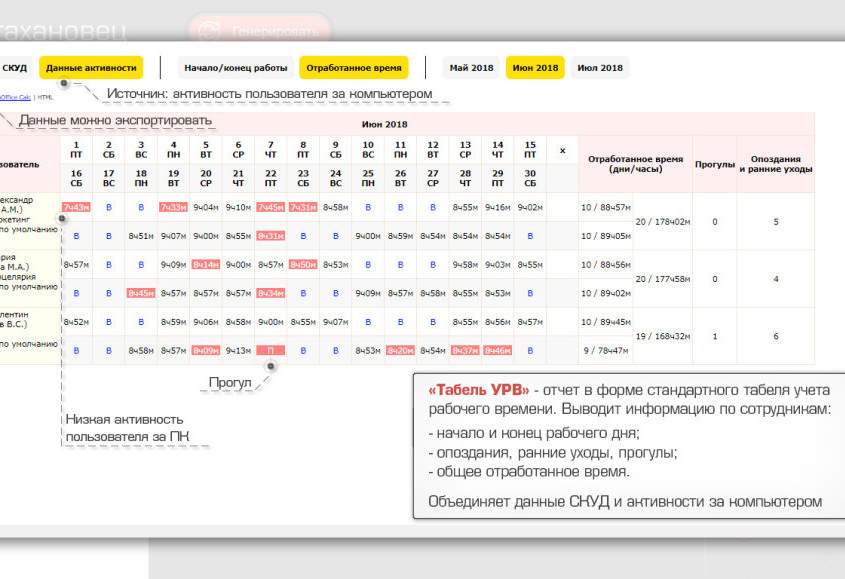
Task: Click the 10 / 88ч56м total
Action: 606,265
